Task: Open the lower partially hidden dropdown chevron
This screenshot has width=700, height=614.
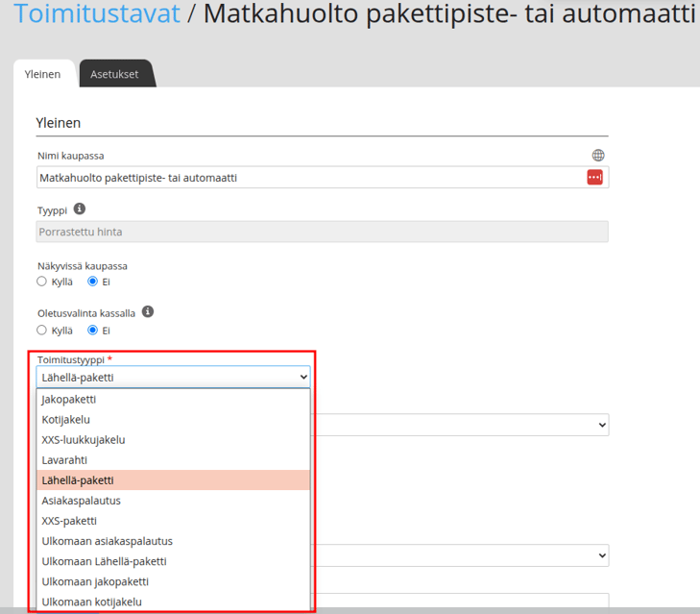Action: click(x=602, y=555)
